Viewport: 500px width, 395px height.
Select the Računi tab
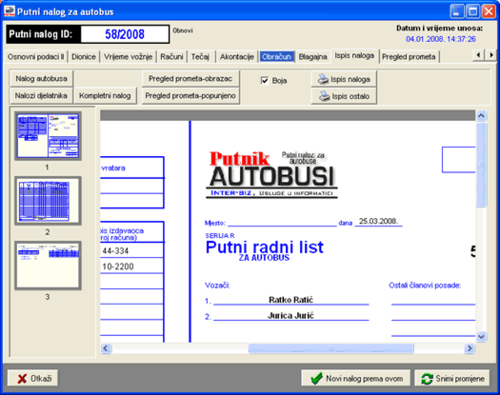(x=172, y=57)
